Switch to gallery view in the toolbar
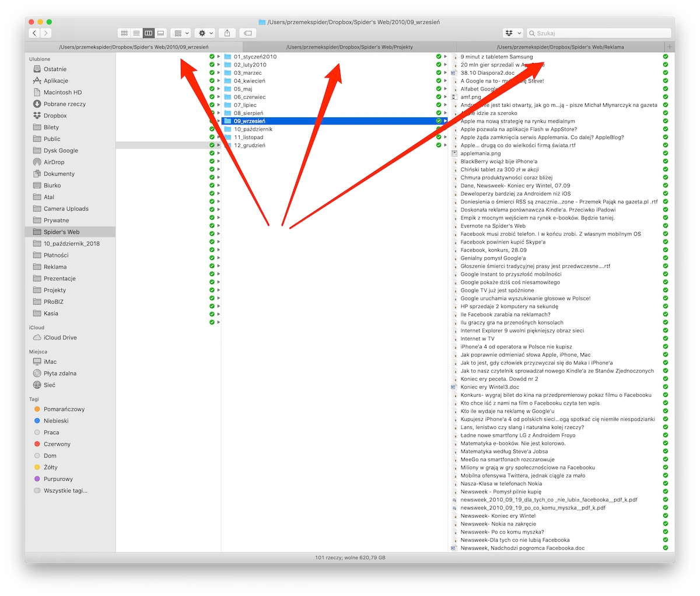Image resolution: width=700 pixels, height=596 pixels. pos(160,33)
